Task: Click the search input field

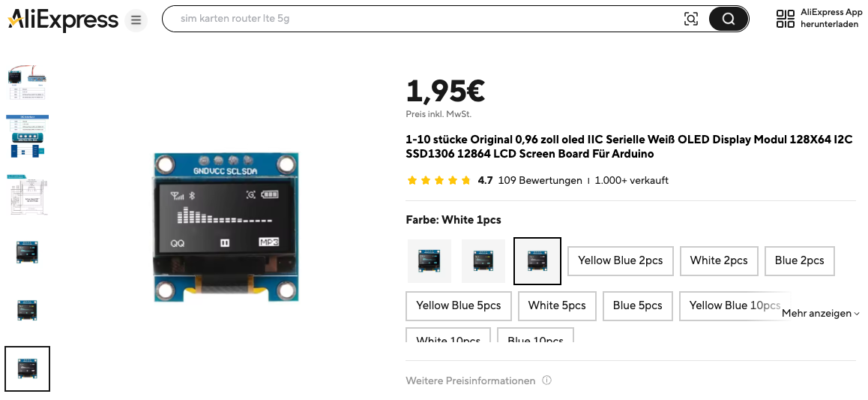Action: (x=427, y=19)
